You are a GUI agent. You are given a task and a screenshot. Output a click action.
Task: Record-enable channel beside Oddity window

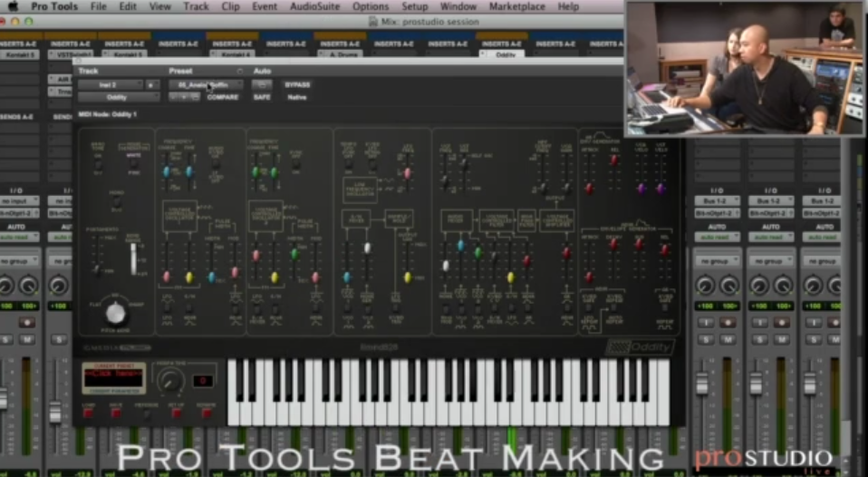pos(728,323)
